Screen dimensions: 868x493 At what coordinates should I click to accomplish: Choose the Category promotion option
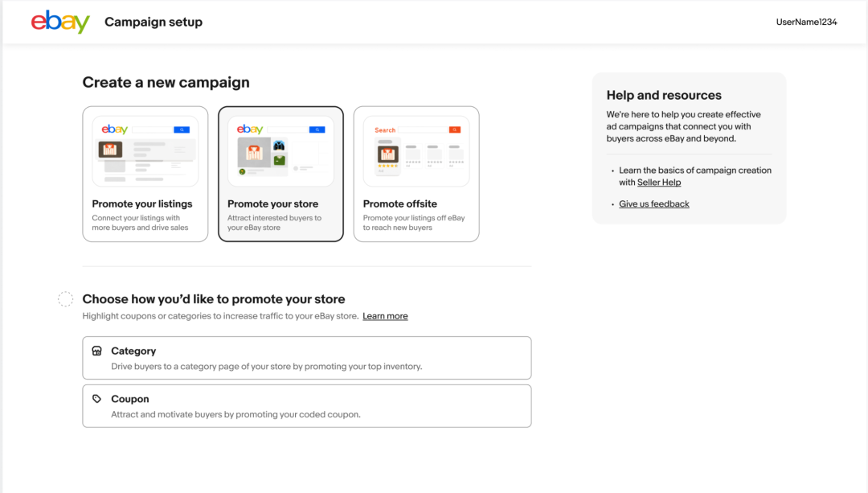coord(306,358)
